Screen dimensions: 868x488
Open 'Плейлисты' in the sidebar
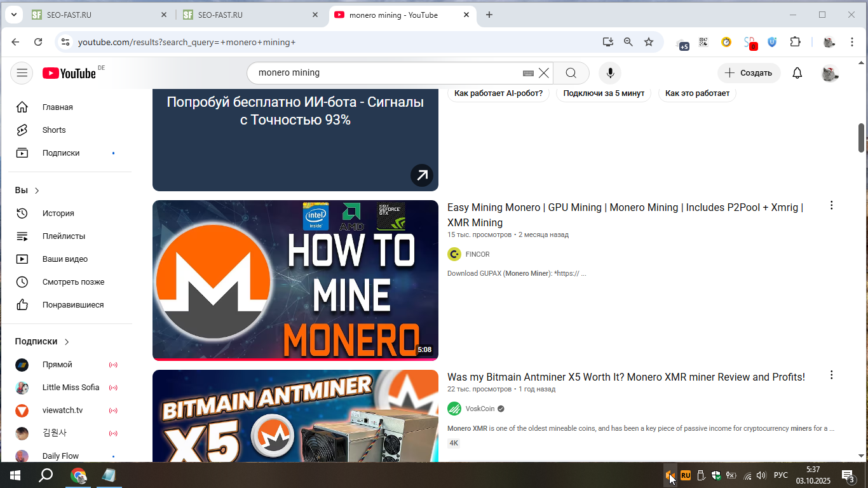70,236
